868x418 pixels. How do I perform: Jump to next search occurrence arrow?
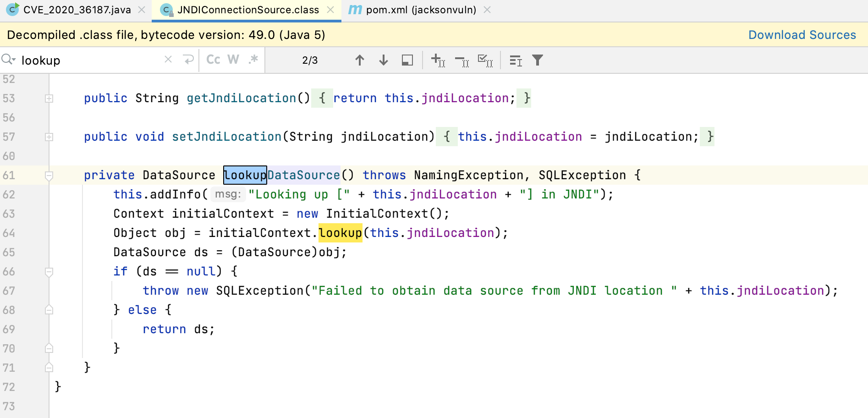click(384, 60)
